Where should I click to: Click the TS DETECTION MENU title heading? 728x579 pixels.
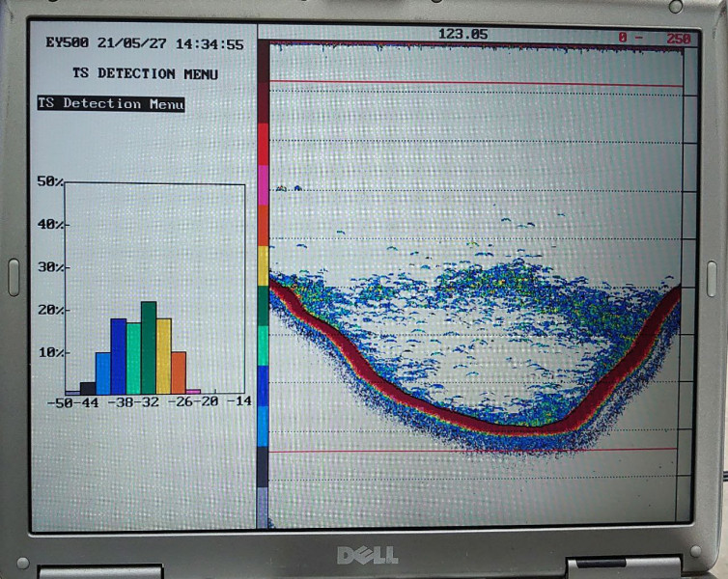coord(145,74)
